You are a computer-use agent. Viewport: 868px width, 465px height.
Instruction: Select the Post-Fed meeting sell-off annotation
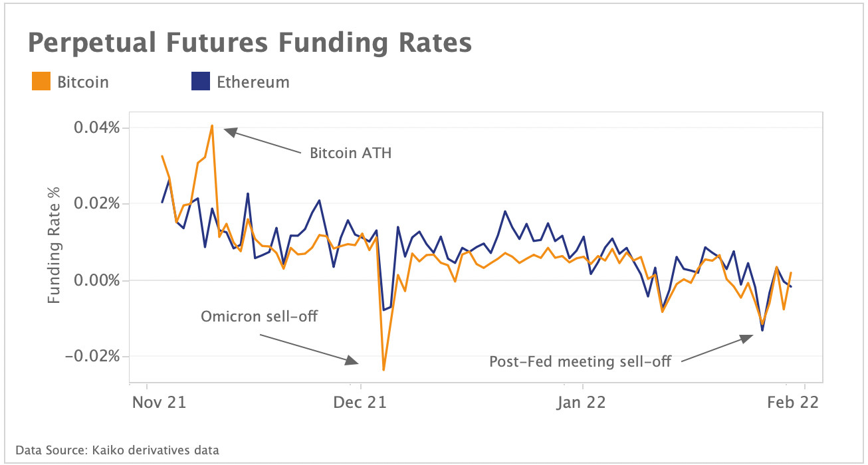[580, 362]
